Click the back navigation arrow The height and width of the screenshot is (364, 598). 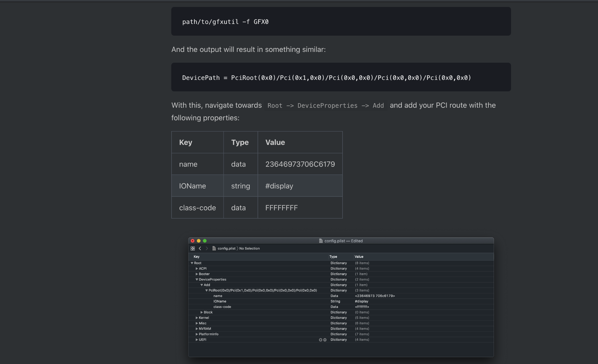coord(200,248)
